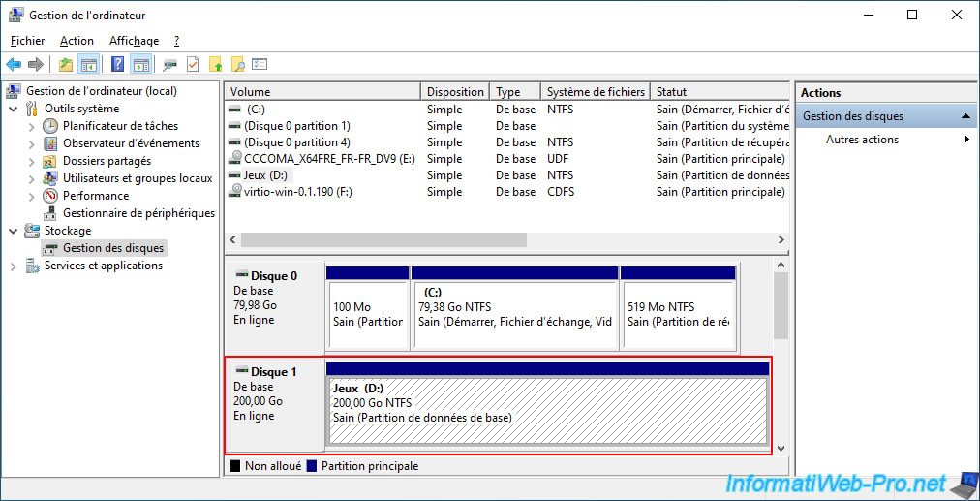Click the document checkmark toolbar icon
The height and width of the screenshot is (501, 980).
pyautogui.click(x=193, y=64)
